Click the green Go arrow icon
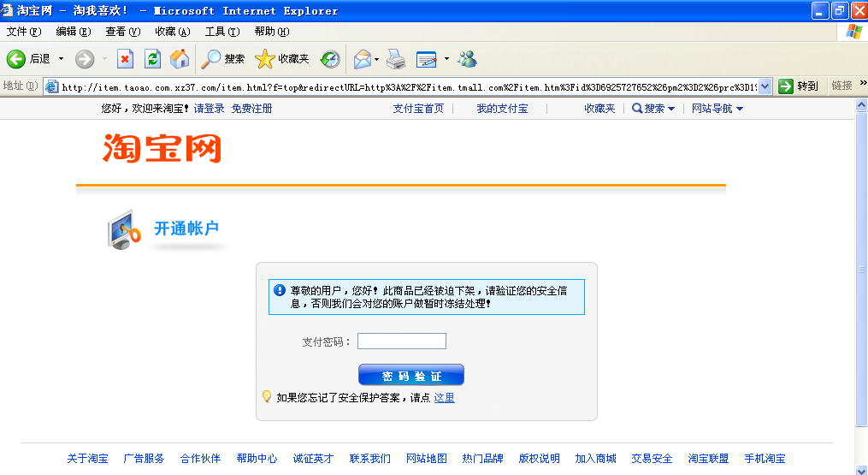The width and height of the screenshot is (868, 475). [786, 86]
